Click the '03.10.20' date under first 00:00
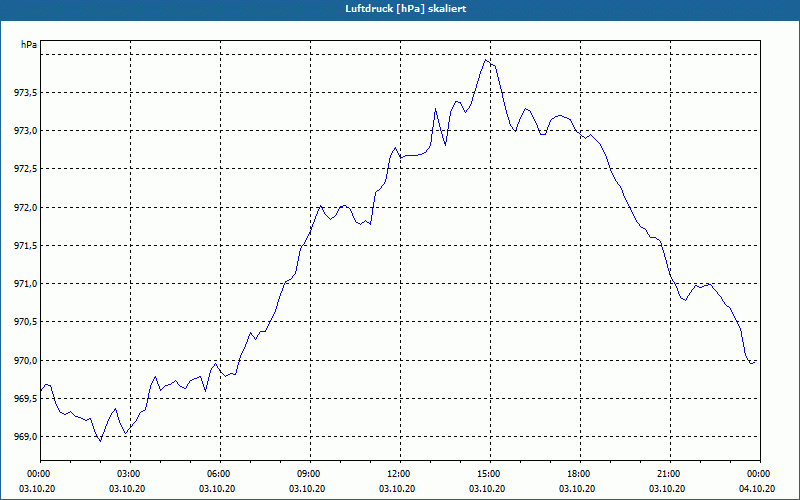Screen dimensions: 800x500 click(37, 489)
